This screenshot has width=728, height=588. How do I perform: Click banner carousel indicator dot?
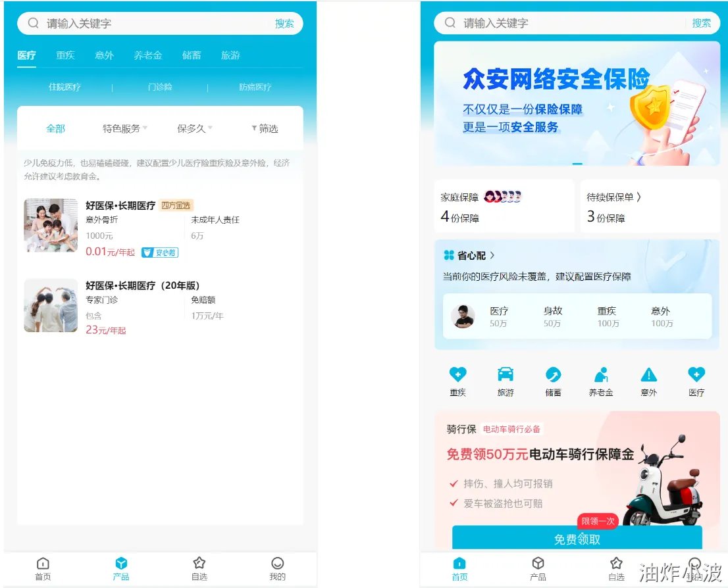(577, 163)
